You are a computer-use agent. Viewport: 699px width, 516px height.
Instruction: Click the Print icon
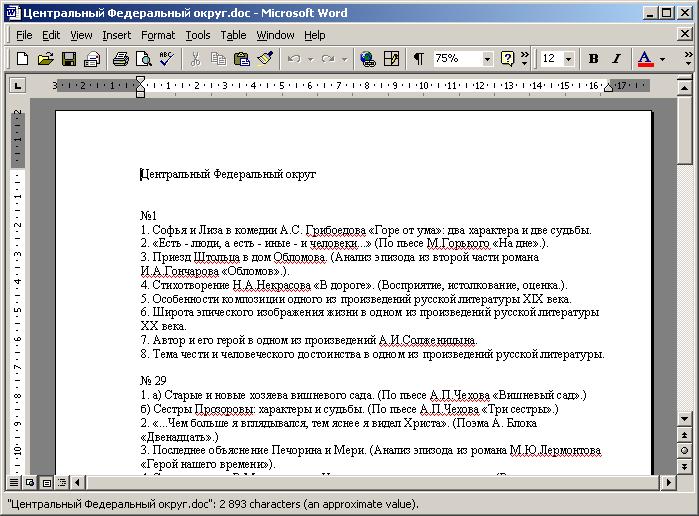tap(120, 59)
